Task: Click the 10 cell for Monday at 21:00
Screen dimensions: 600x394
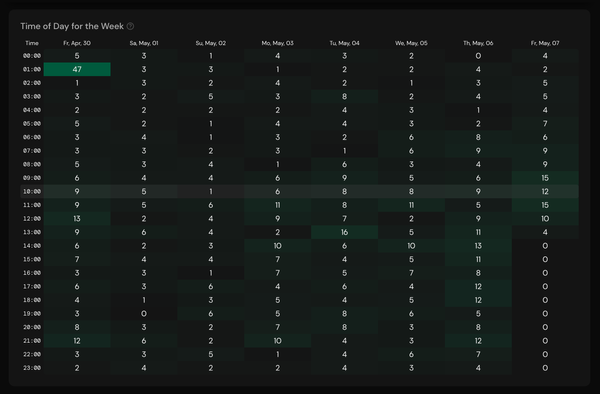Action: click(x=277, y=341)
